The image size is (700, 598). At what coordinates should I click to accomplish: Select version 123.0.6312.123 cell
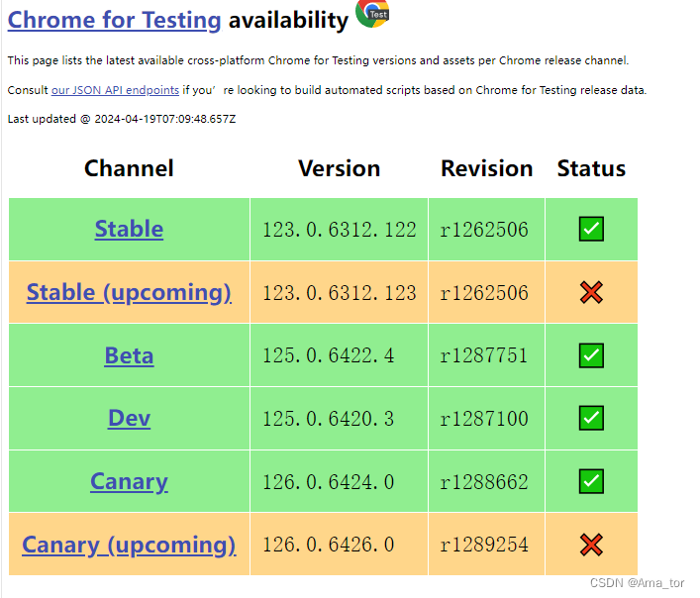click(340, 293)
